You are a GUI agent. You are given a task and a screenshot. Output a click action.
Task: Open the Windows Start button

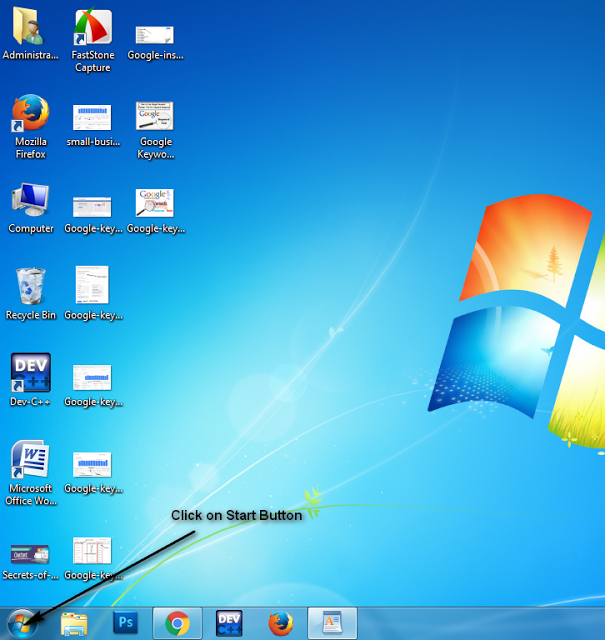coord(22,624)
